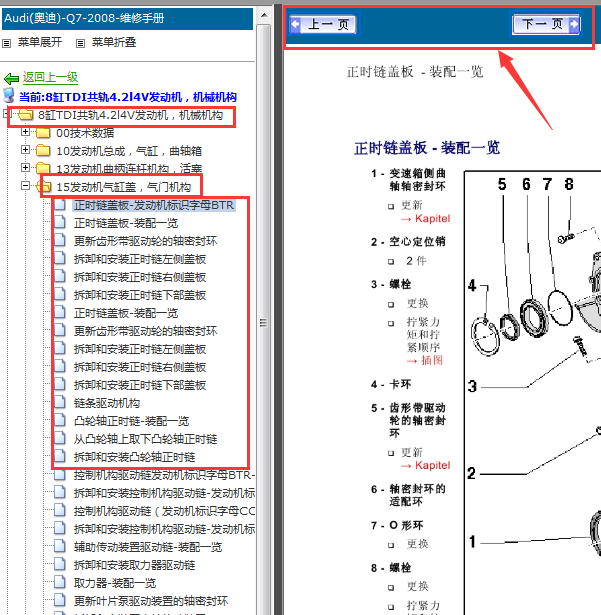Open 取力器-装配一览 page

(x=115, y=583)
